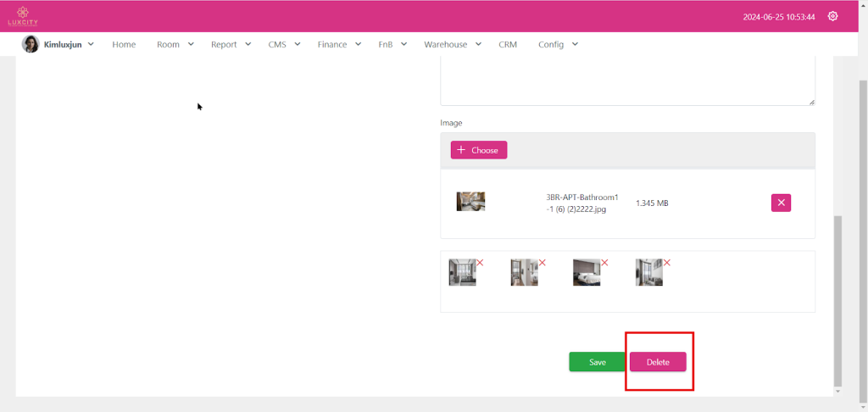Click the vertical page scrollbar
The image size is (868, 412).
coord(838,297)
